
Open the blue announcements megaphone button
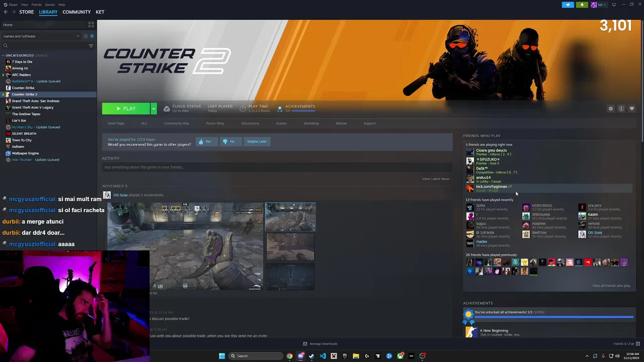click(x=568, y=5)
